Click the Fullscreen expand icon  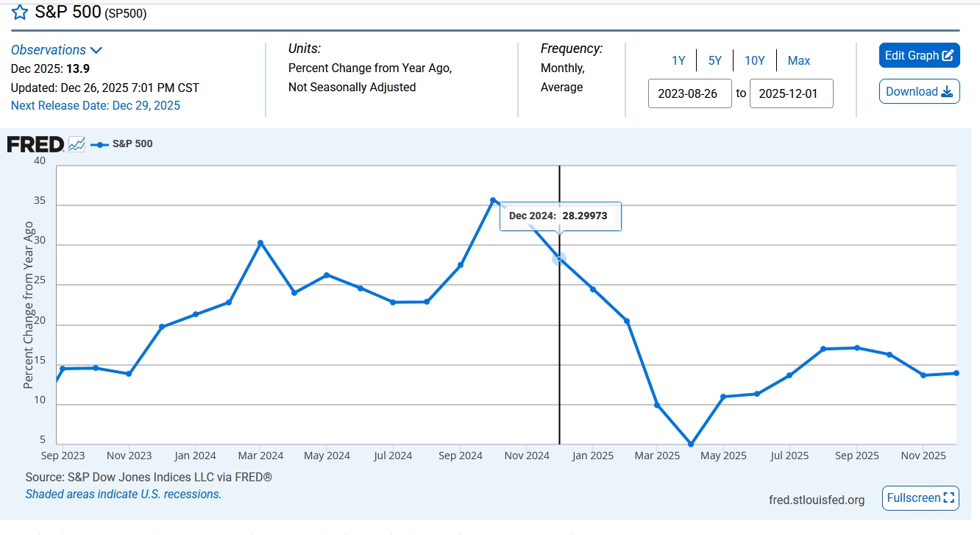click(948, 498)
